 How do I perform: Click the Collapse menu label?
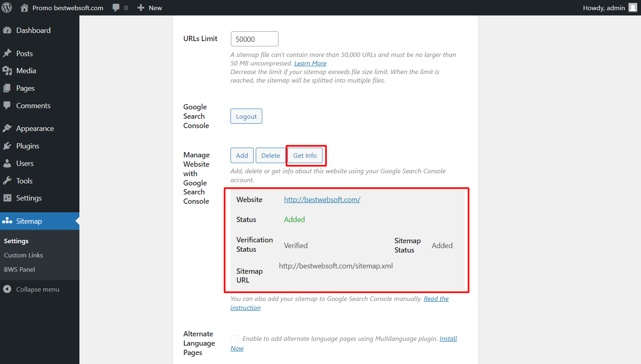(x=38, y=290)
